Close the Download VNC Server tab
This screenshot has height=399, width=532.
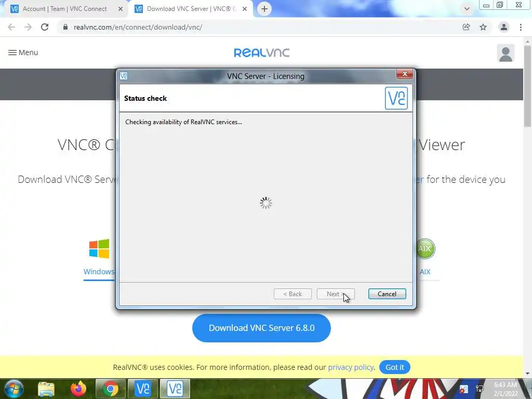pyautogui.click(x=245, y=9)
